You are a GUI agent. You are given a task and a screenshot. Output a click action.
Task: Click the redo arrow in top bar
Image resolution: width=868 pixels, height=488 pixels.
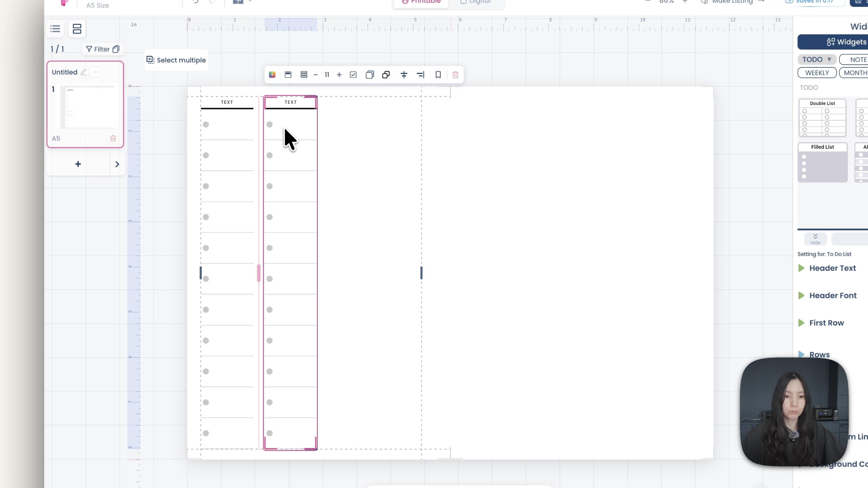point(212,2)
